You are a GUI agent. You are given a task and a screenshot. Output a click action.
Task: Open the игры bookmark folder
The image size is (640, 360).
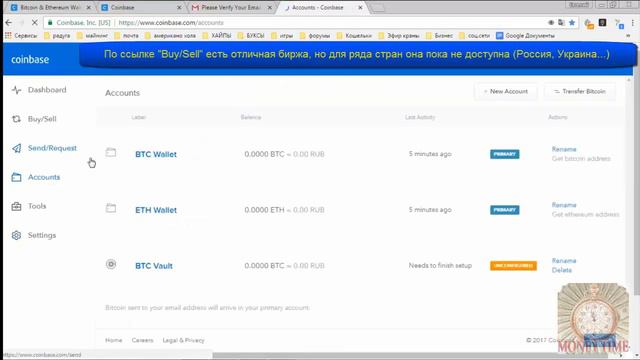282,36
